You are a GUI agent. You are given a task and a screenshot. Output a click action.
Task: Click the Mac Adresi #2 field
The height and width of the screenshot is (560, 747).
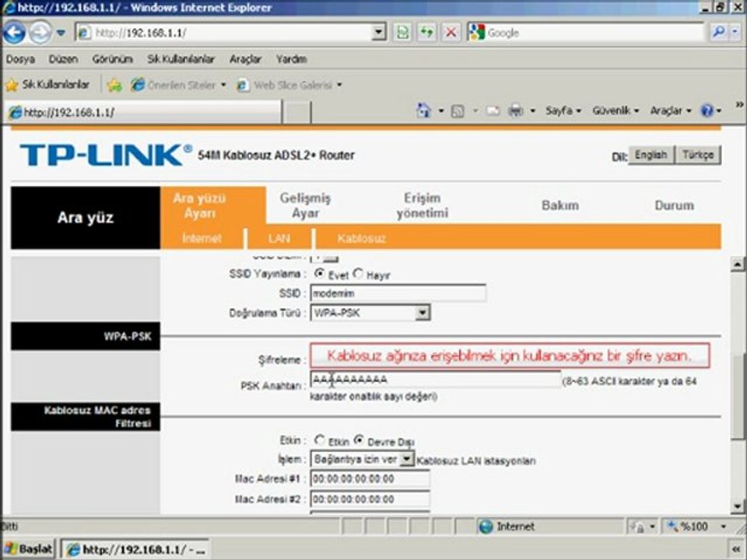[370, 499]
